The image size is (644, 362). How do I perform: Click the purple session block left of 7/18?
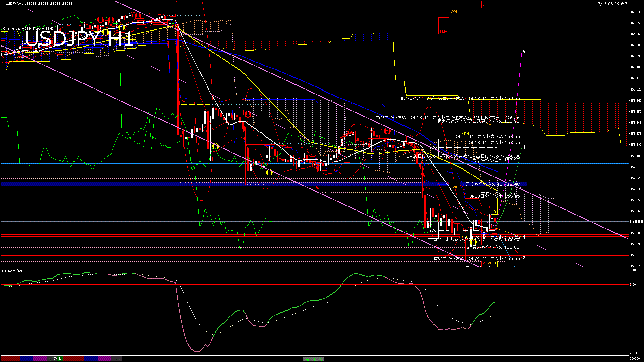pos(40,359)
